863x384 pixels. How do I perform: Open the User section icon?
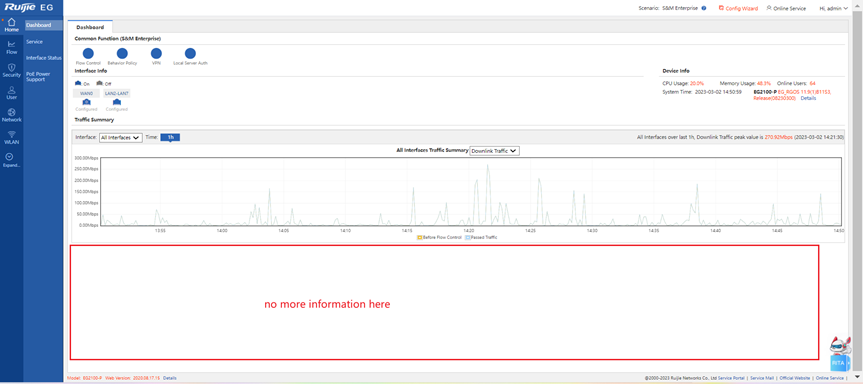(12, 89)
